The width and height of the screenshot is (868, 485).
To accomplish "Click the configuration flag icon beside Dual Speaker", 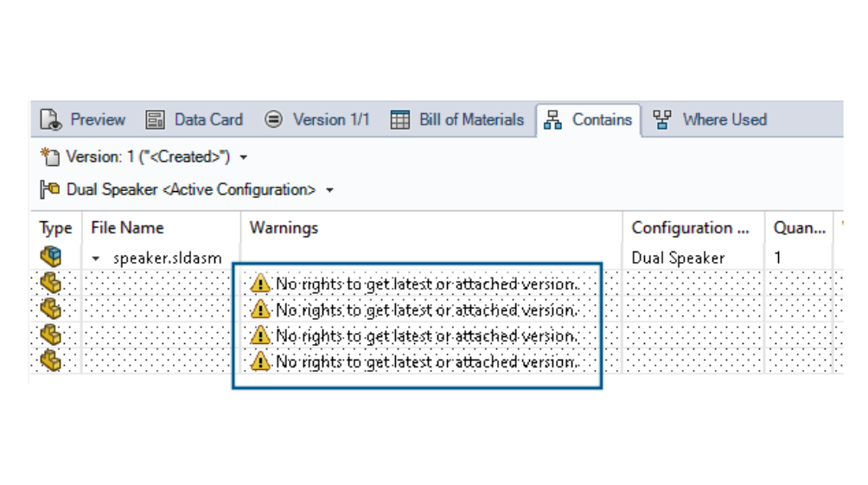I will [x=50, y=190].
